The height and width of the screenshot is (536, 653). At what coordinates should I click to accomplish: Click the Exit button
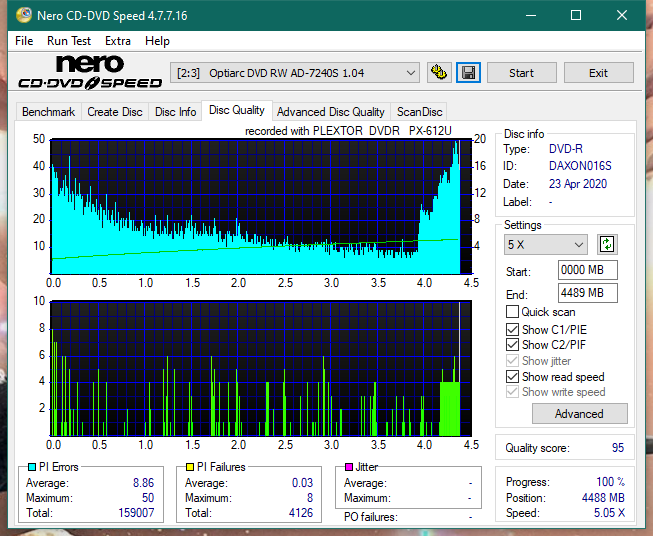[598, 73]
